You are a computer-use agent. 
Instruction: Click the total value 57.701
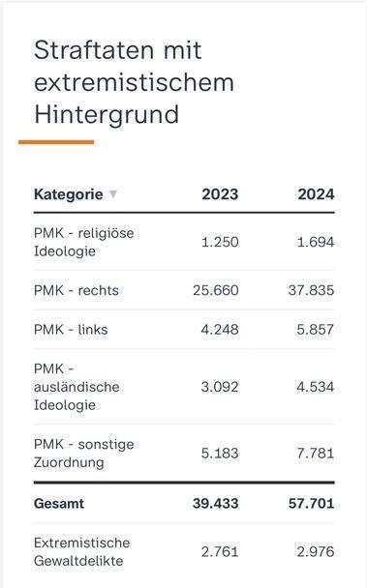[311, 503]
